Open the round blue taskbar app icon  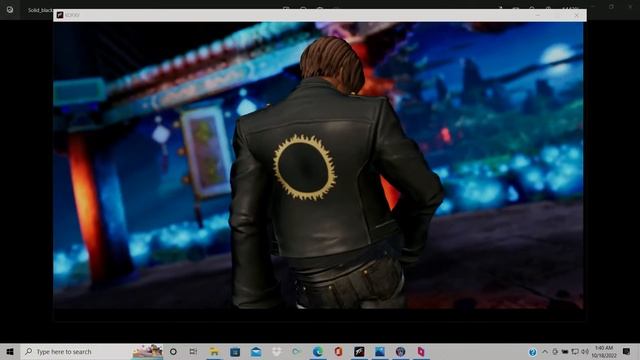pyautogui.click(x=400, y=351)
